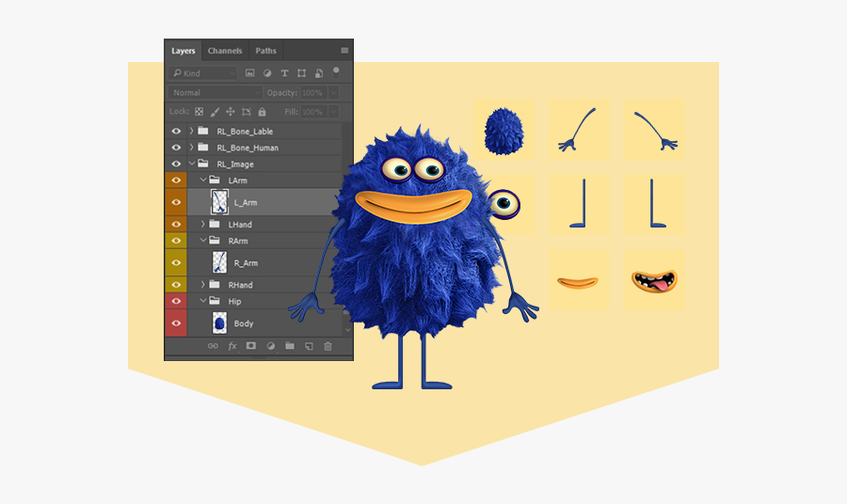847x504 pixels.
Task: Create new fill or adjustment layer
Action: (271, 346)
